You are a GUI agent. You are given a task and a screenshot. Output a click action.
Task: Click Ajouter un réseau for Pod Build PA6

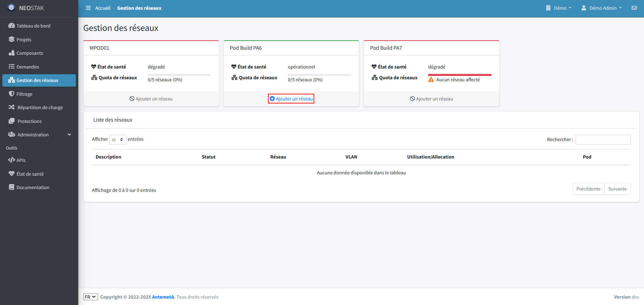tap(291, 99)
